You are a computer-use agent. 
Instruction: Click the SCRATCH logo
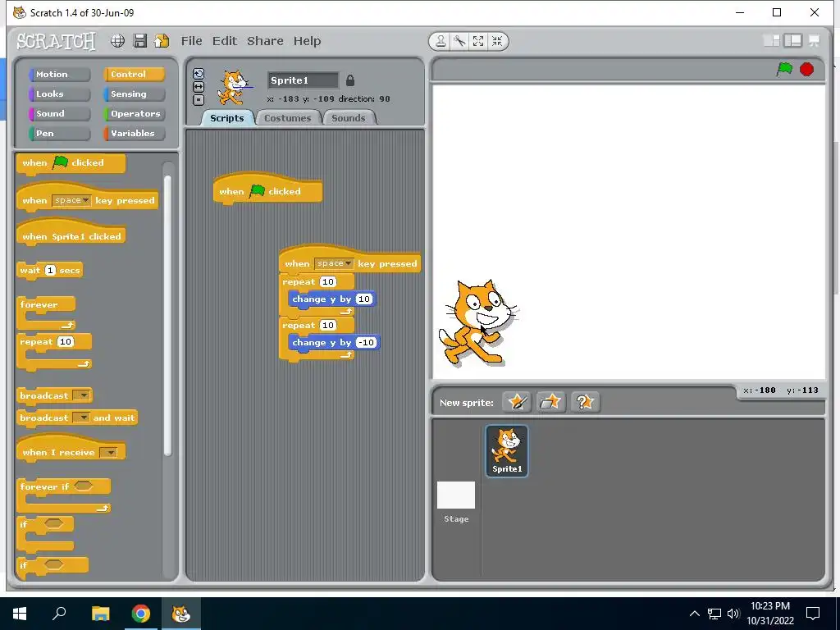click(x=57, y=41)
